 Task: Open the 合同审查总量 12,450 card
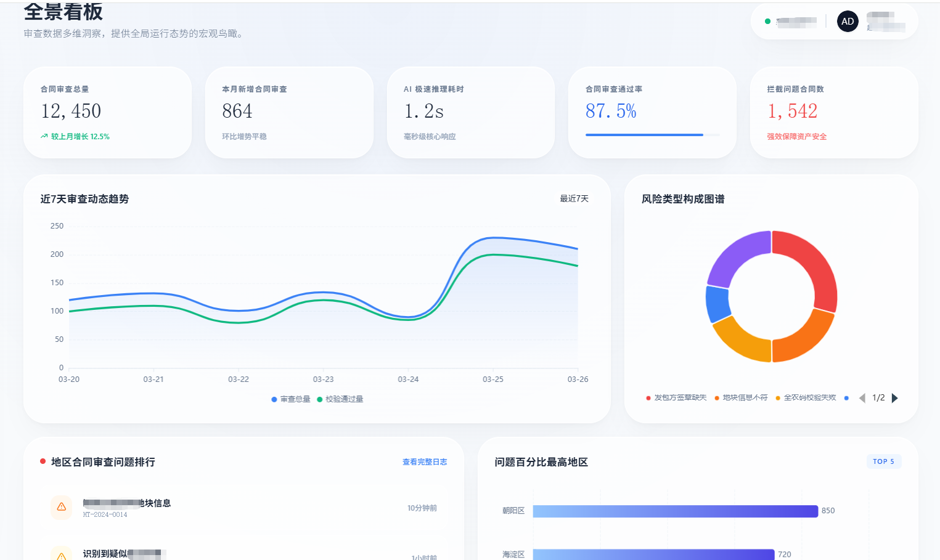coord(107,112)
